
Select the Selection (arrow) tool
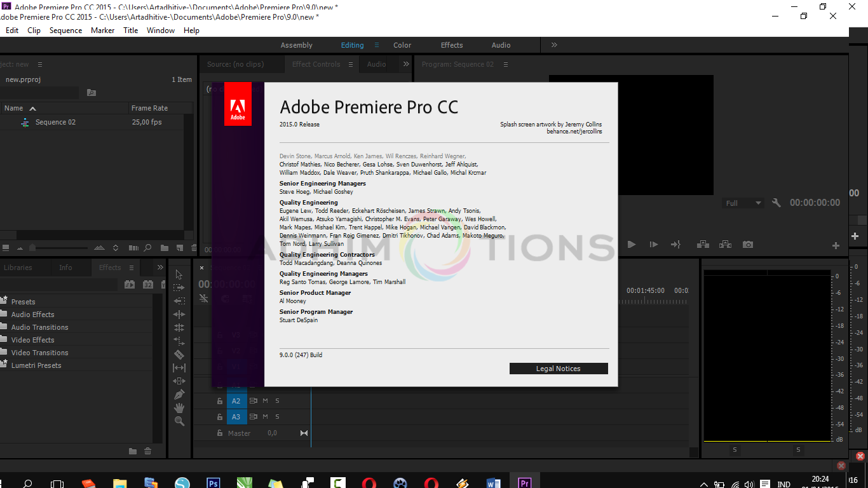[179, 274]
